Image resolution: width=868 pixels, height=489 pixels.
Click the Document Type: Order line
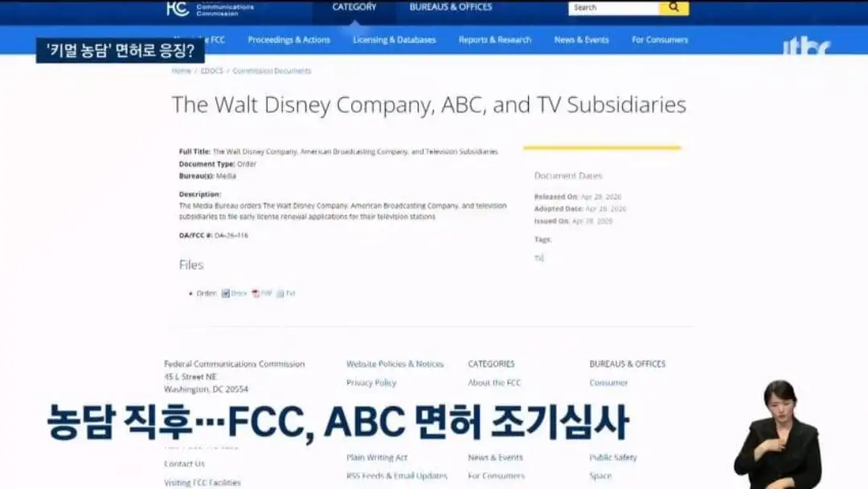click(x=218, y=164)
